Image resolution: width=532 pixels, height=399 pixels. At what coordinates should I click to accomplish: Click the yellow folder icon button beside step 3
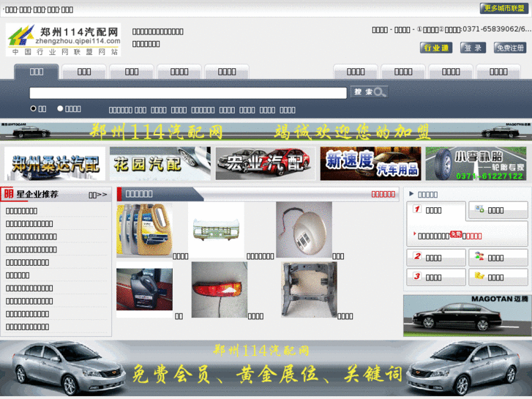coord(479,276)
